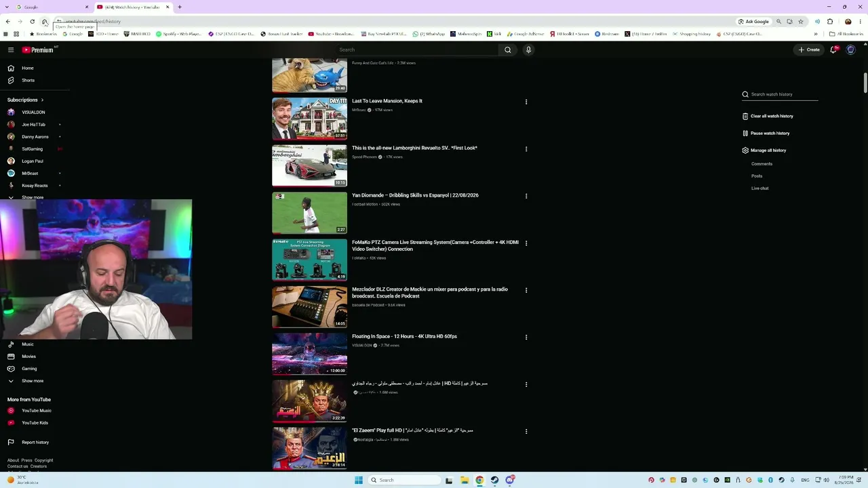Open options menu for Floating In Space video
868x488 pixels.
pyautogui.click(x=526, y=338)
